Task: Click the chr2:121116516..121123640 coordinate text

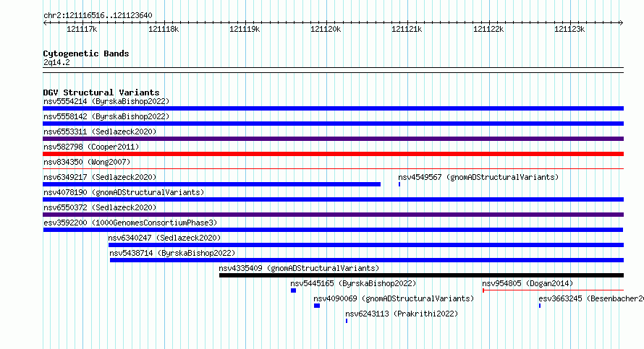Action: [x=98, y=16]
